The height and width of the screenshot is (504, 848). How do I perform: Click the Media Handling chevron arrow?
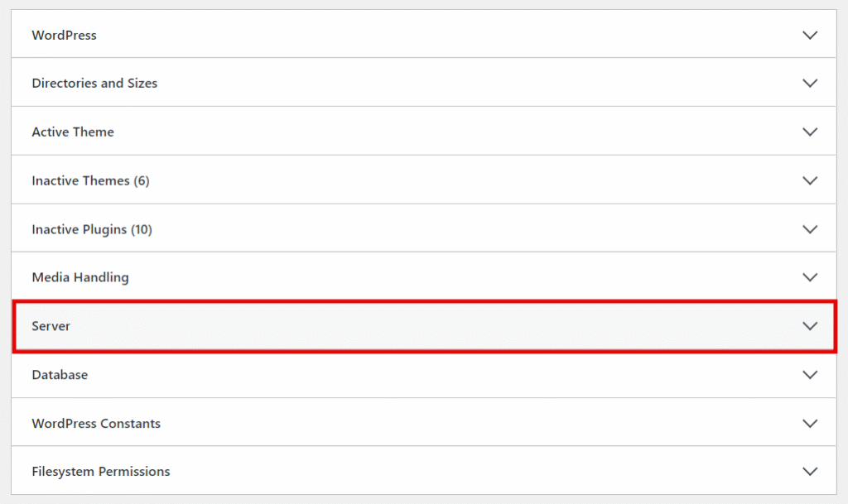tap(810, 277)
